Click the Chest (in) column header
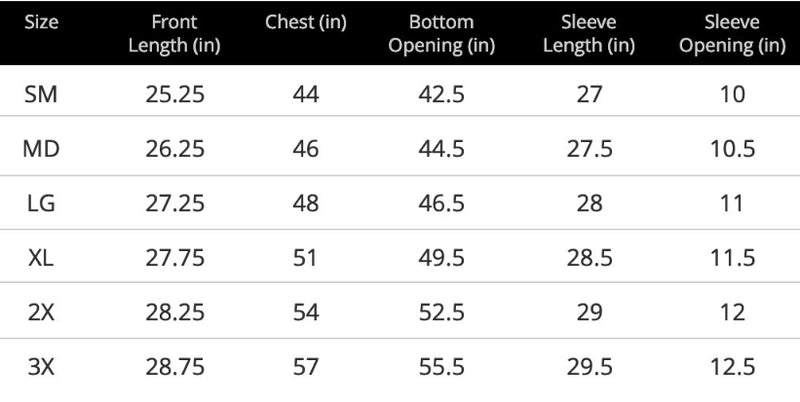This screenshot has height=402, width=800. tap(306, 22)
